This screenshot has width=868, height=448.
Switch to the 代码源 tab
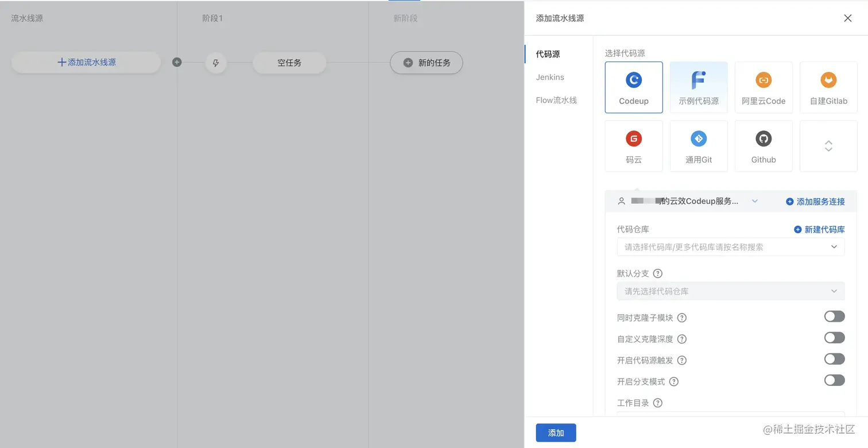pyautogui.click(x=548, y=54)
